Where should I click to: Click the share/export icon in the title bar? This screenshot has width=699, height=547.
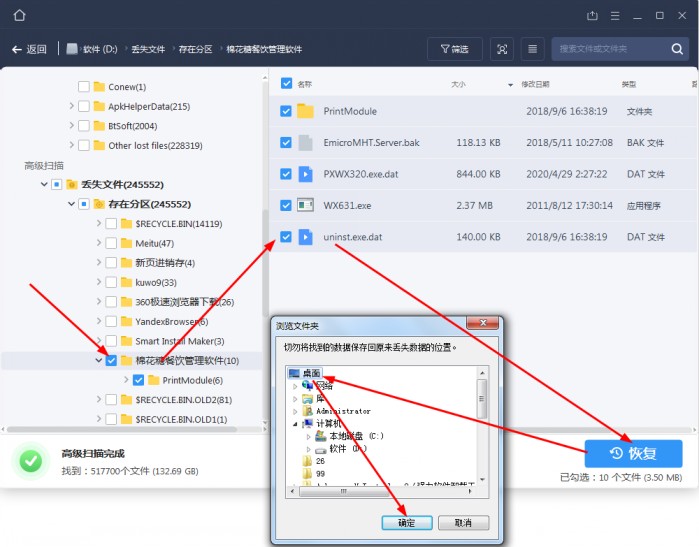593,15
